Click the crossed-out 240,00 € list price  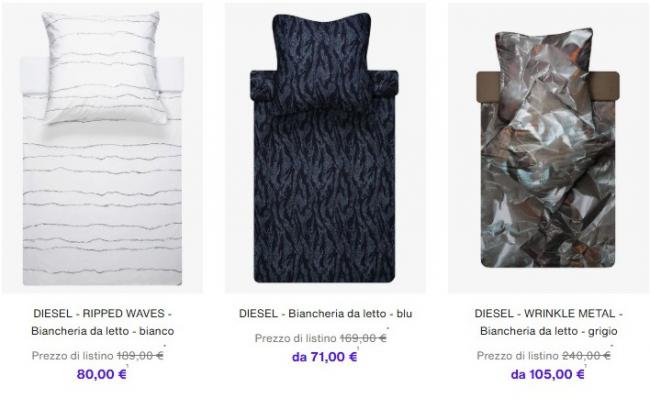click(x=586, y=356)
